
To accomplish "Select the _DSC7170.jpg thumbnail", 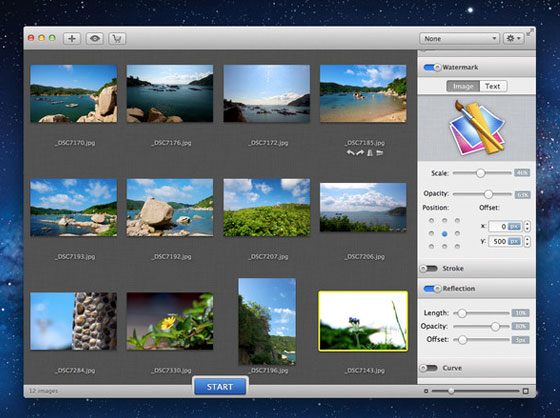I will pos(74,94).
